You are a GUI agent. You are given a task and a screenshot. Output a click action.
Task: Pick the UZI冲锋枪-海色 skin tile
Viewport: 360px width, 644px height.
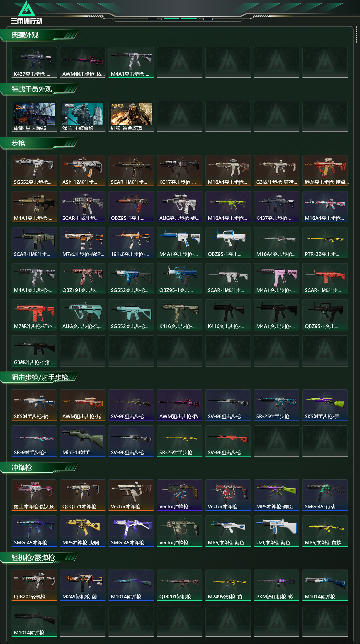[277, 531]
